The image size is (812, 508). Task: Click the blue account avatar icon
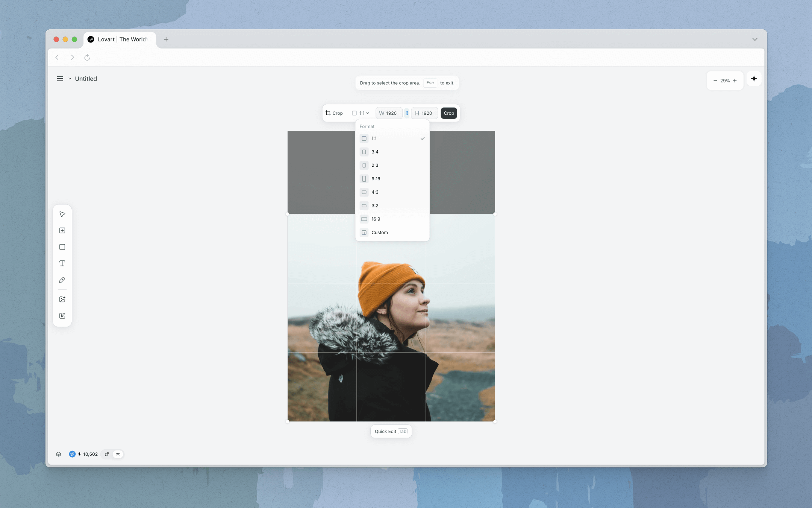pyautogui.click(x=72, y=454)
